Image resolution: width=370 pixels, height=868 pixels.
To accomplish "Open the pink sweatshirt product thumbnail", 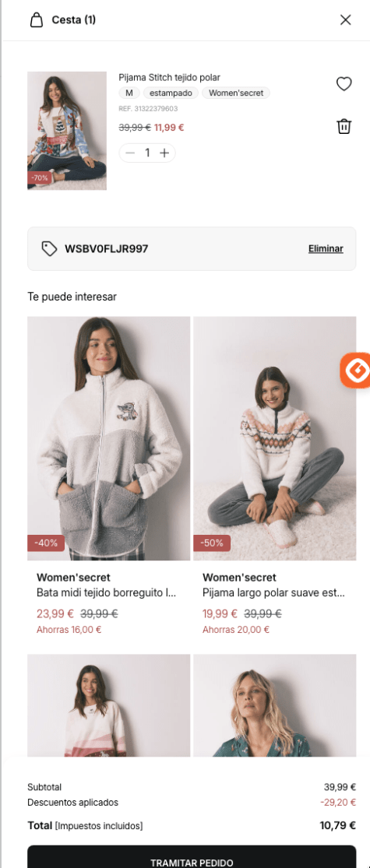I will pyautogui.click(x=108, y=705).
